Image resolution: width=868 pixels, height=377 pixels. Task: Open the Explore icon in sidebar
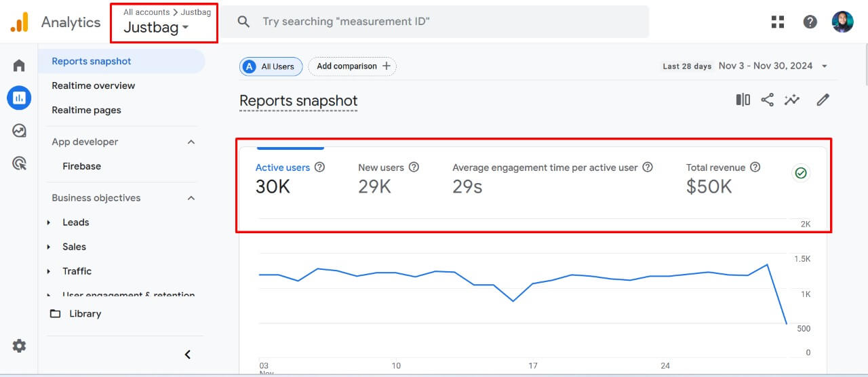click(19, 131)
